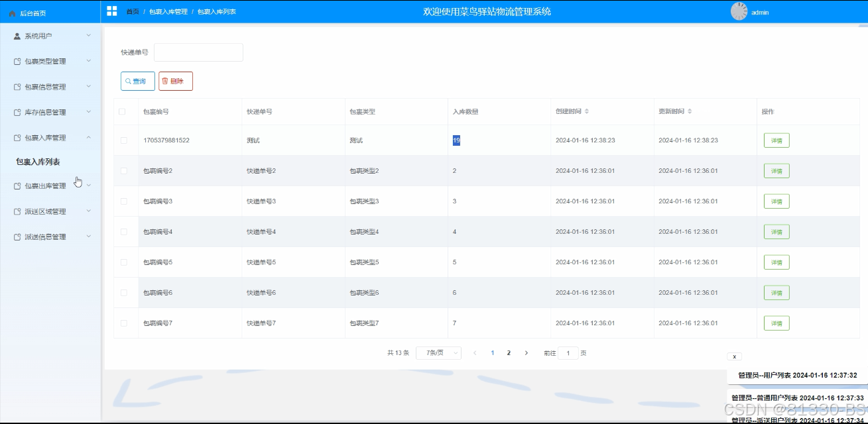Open 详情 for 包裹编号3 row
868x424 pixels.
coord(776,201)
